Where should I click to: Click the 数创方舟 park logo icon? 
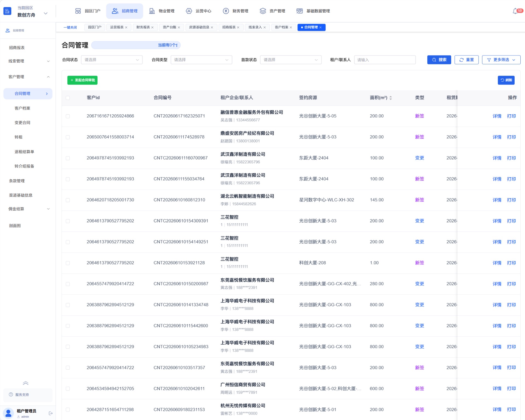7,11
